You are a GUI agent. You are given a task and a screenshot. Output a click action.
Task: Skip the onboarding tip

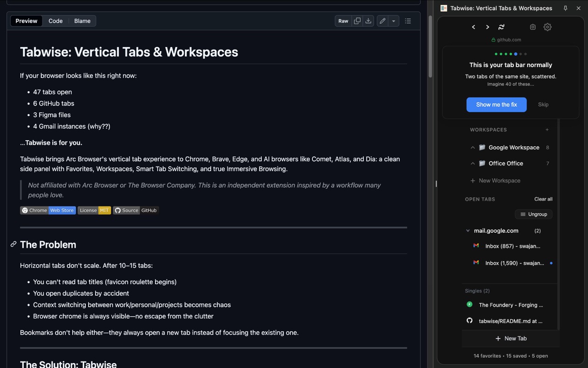(543, 104)
